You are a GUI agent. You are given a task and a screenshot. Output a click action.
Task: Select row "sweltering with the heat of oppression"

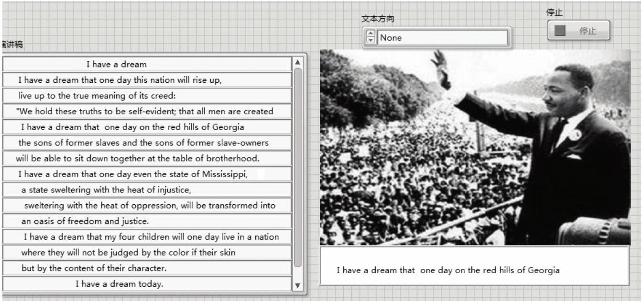[147, 206]
